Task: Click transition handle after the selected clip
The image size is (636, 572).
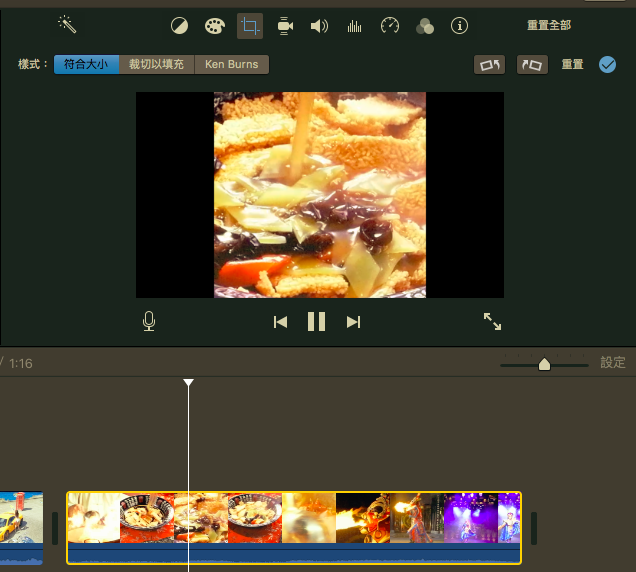Action: [534, 529]
